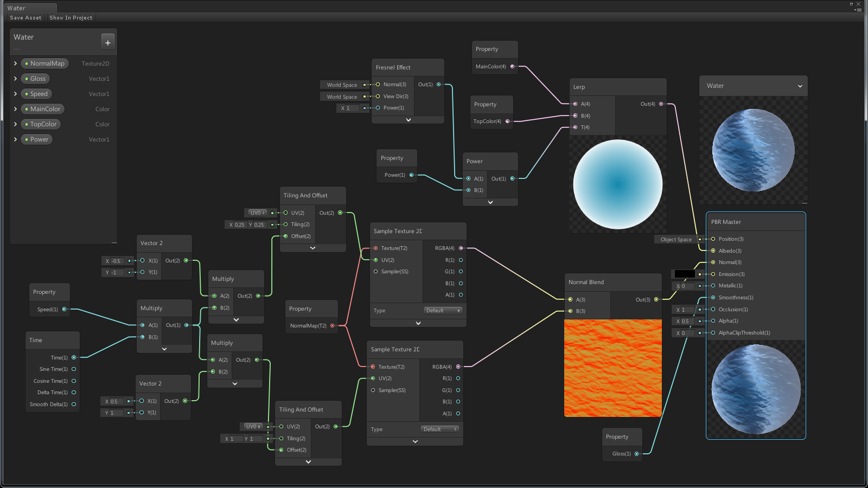This screenshot has height=488, width=868.
Task: Click PBR Master water preview sphere
Action: tap(756, 389)
